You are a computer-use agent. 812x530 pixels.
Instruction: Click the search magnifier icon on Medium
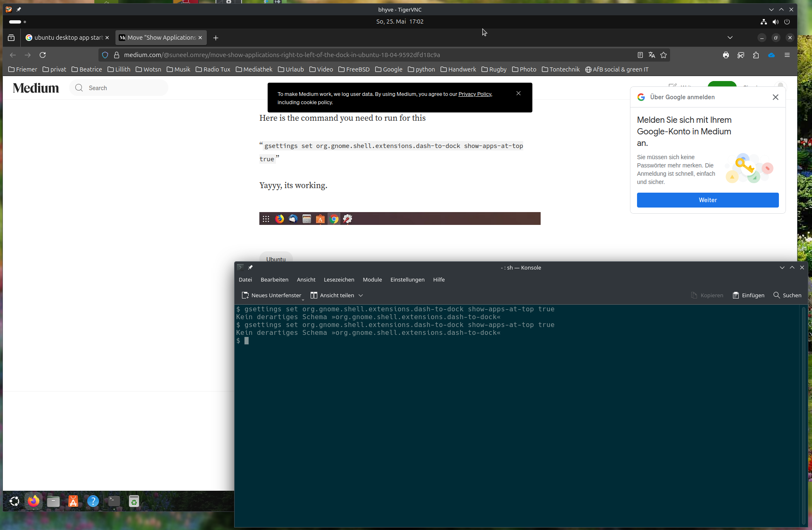click(x=79, y=88)
